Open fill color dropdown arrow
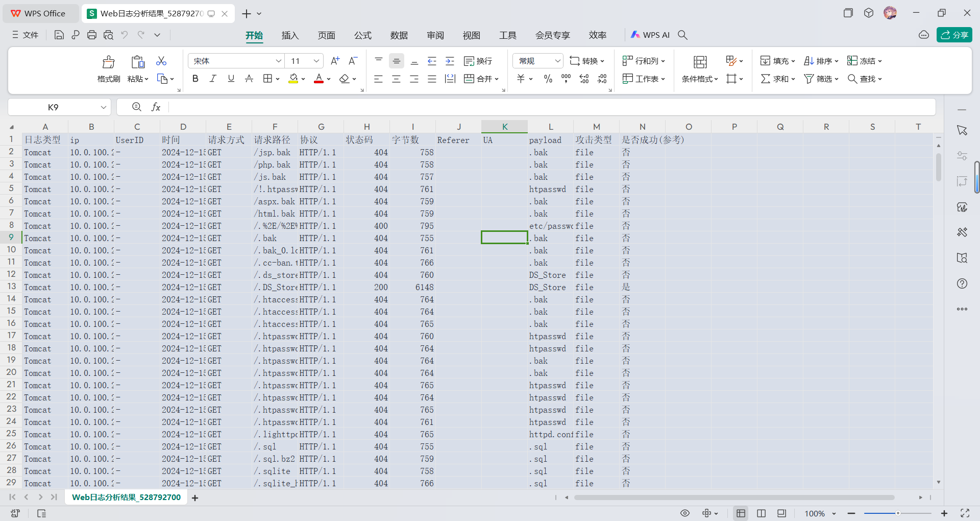Viewport: 980px width, 521px height. click(303, 79)
